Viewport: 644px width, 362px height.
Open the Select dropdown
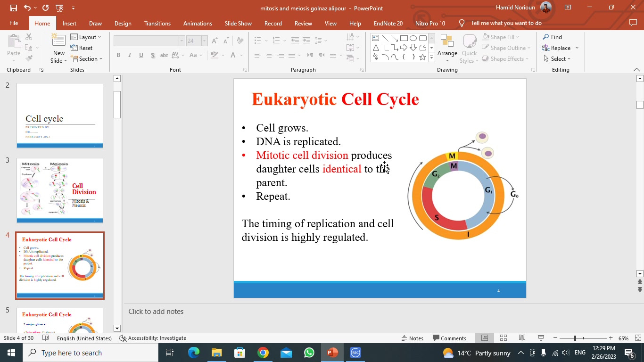click(x=557, y=58)
